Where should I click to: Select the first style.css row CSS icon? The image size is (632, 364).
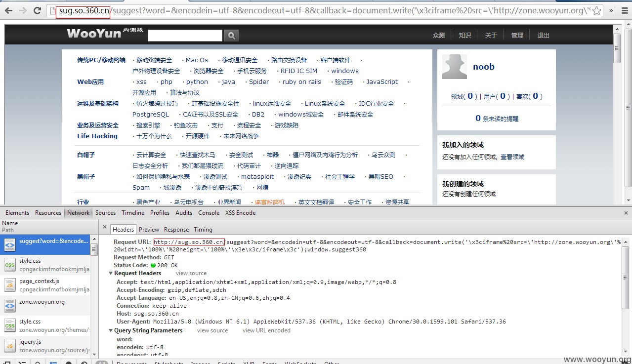[x=10, y=264]
